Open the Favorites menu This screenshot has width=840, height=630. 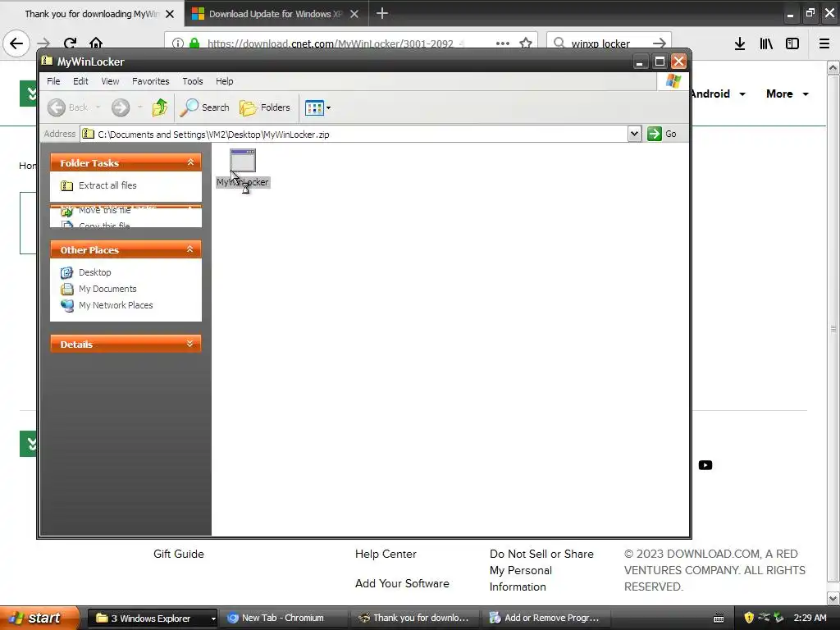pos(151,81)
